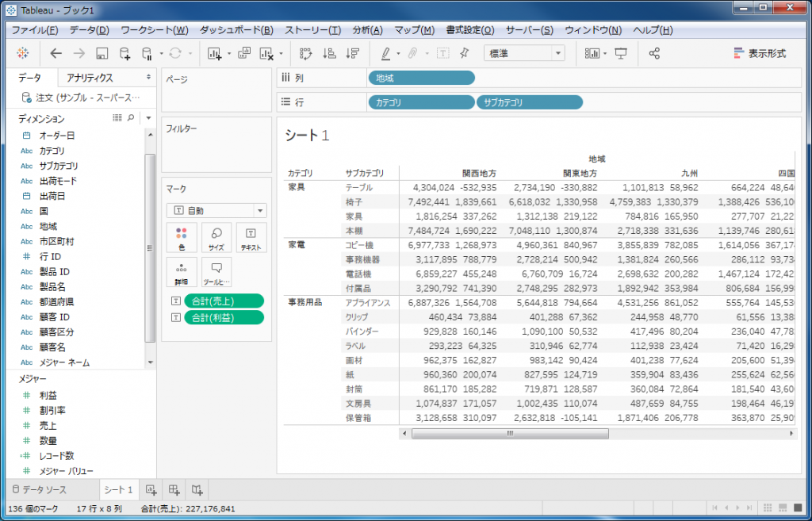Open the 分析(A) menu
This screenshot has height=521, width=812.
tap(366, 30)
